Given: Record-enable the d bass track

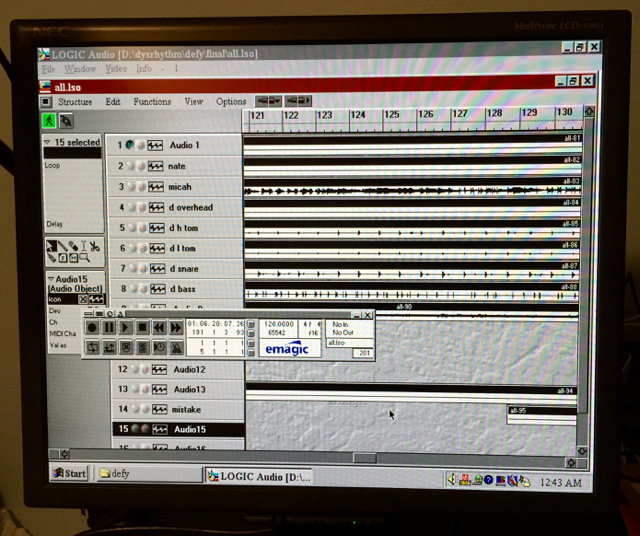Looking at the screenshot, I should [144, 289].
